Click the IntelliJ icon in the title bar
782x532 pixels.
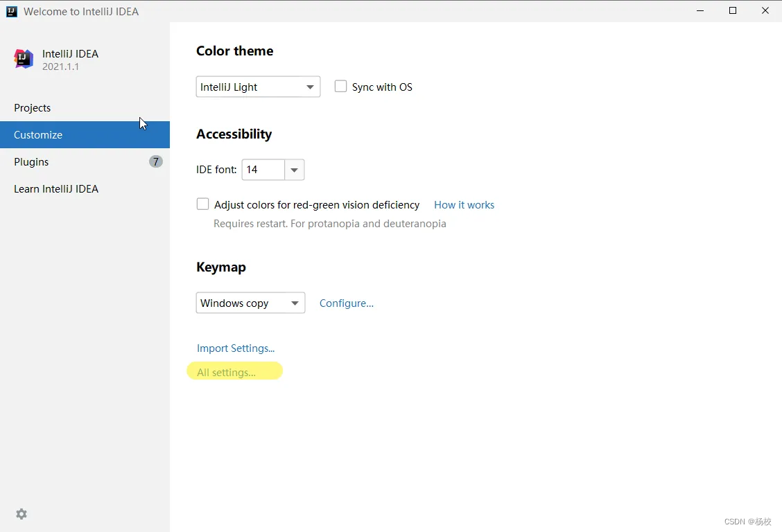pos(12,12)
